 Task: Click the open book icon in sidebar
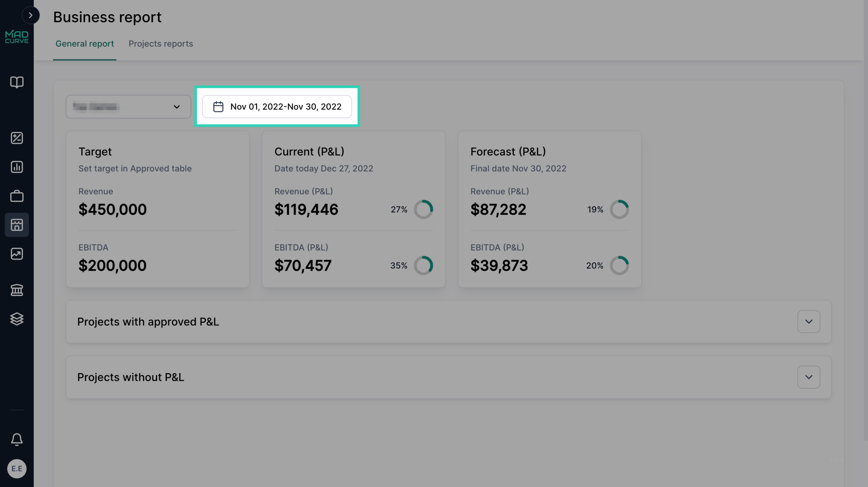pyautogui.click(x=17, y=82)
